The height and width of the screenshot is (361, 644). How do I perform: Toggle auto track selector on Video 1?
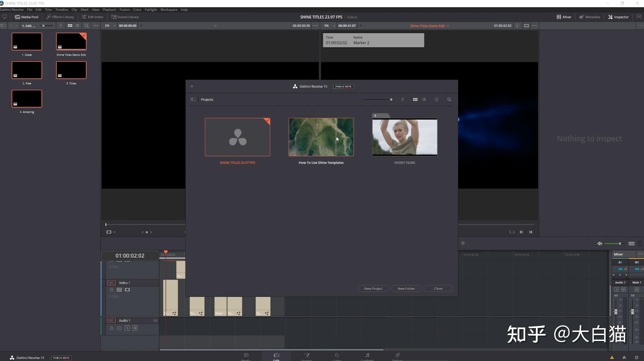[x=119, y=290]
